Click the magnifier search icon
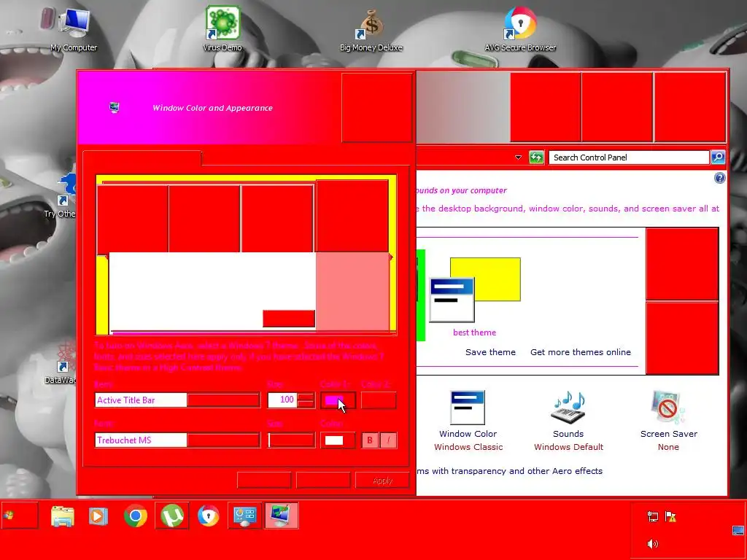747x560 pixels. coord(718,157)
